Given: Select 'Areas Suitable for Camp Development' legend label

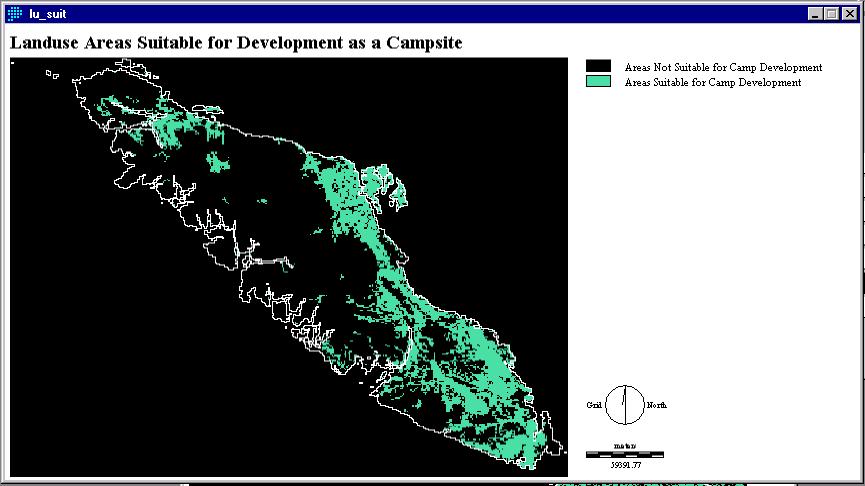Looking at the screenshot, I should tap(712, 82).
